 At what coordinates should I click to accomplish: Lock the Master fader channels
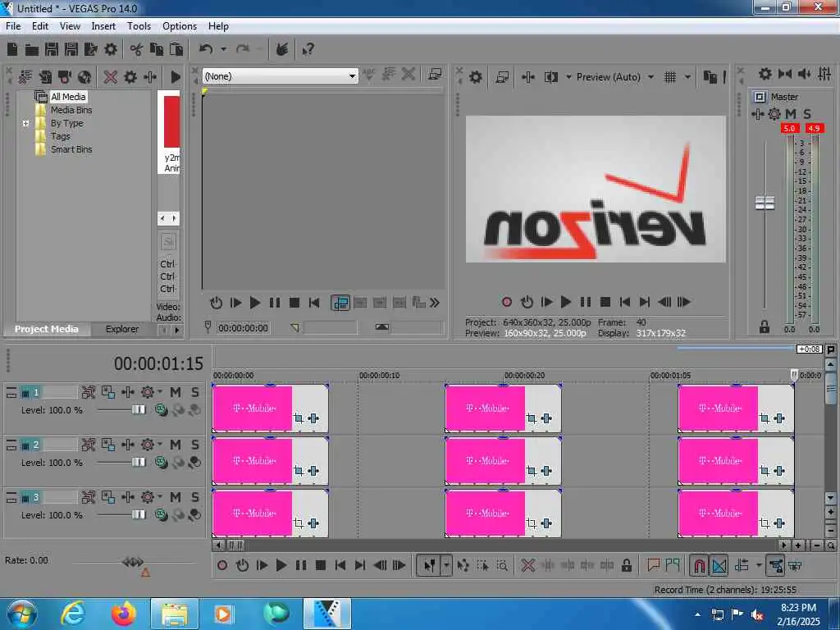pyautogui.click(x=765, y=326)
